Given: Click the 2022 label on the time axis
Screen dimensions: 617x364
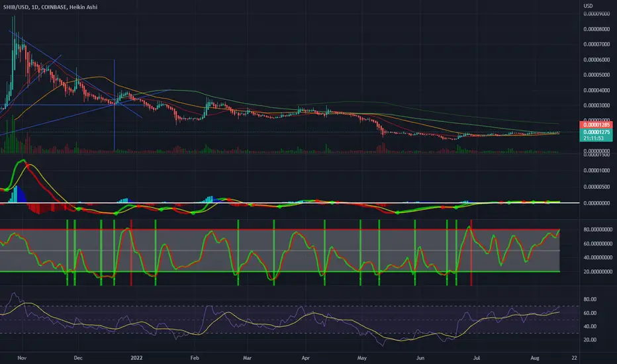Looking at the screenshot, I should pyautogui.click(x=136, y=357).
